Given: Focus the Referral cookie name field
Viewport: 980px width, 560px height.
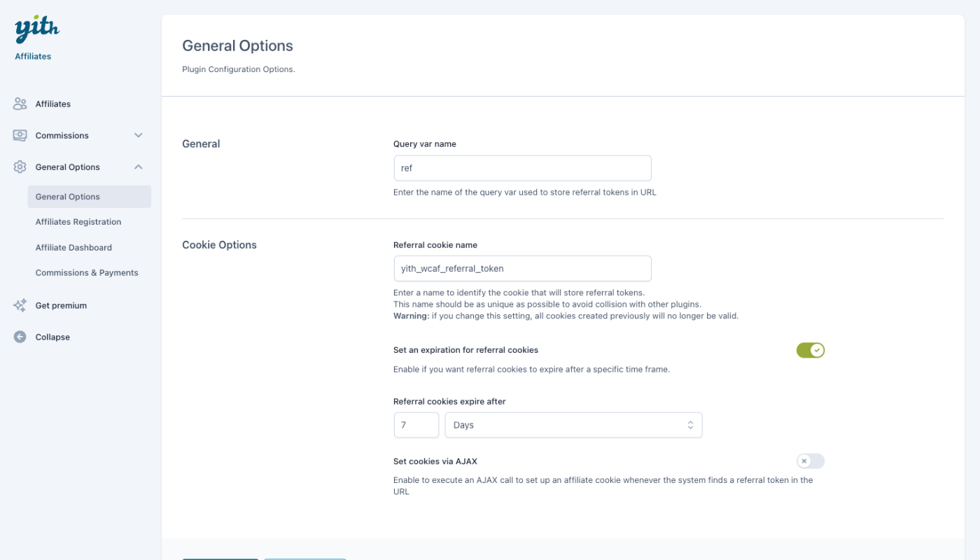Looking at the screenshot, I should coord(522,268).
